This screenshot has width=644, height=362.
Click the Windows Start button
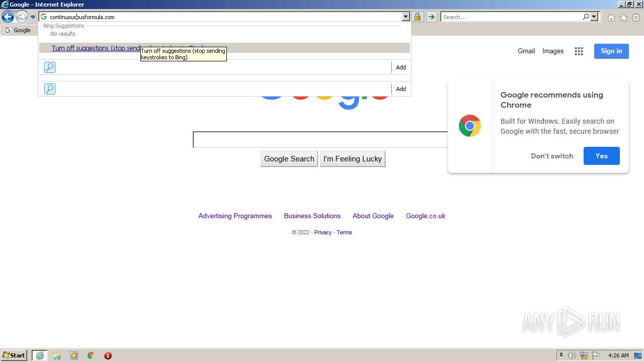click(x=14, y=355)
